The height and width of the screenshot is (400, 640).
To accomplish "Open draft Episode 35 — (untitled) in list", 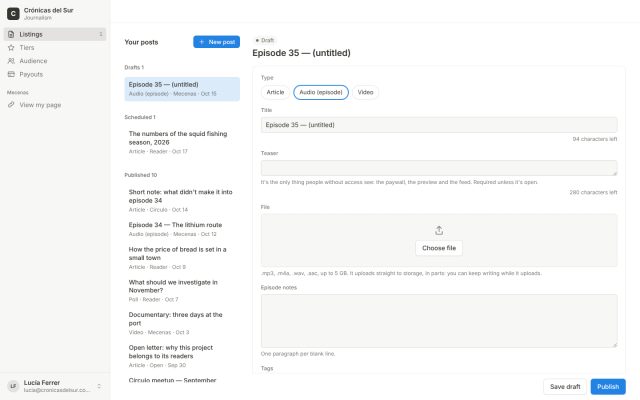I will coord(182,89).
